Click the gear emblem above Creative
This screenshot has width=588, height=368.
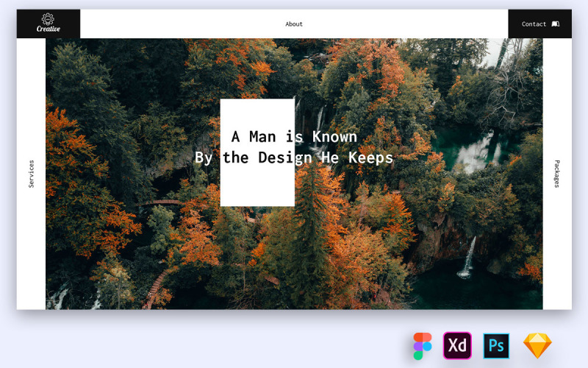pos(48,18)
